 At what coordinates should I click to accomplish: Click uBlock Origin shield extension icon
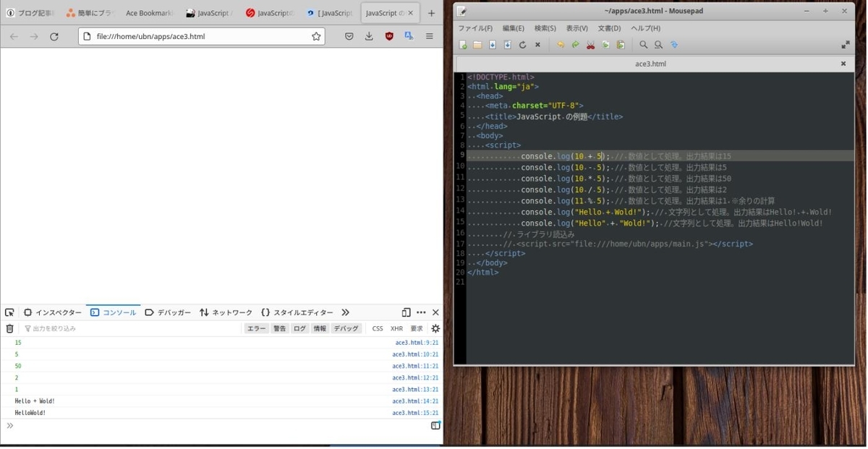point(389,36)
